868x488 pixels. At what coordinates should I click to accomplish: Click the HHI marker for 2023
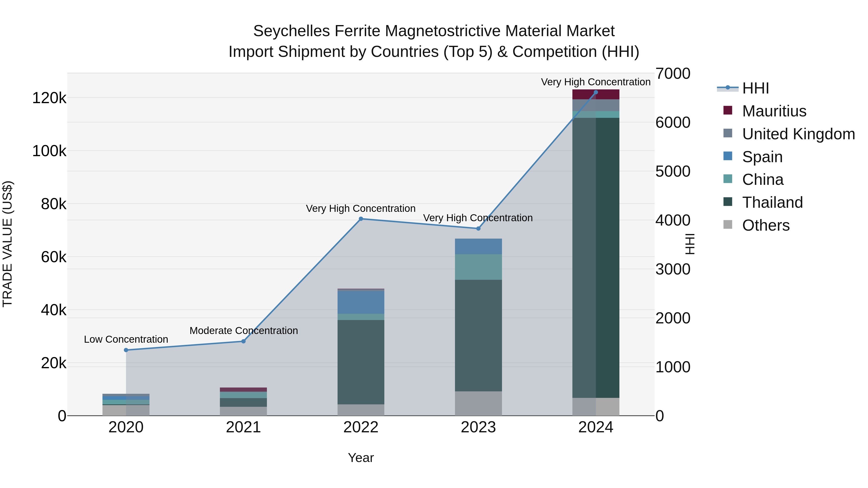coord(478,228)
